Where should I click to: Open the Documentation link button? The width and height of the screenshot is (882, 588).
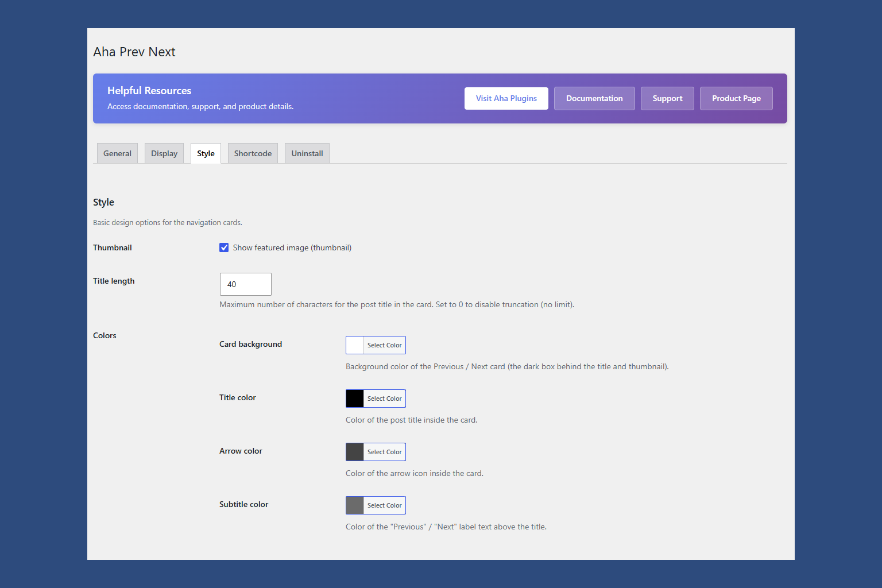[x=594, y=98]
